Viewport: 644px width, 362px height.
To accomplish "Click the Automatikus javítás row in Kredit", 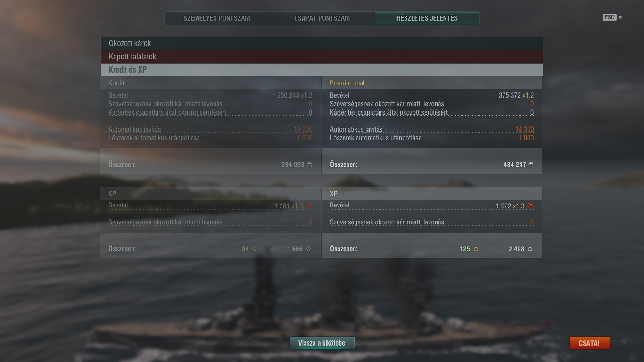I will coord(210,129).
